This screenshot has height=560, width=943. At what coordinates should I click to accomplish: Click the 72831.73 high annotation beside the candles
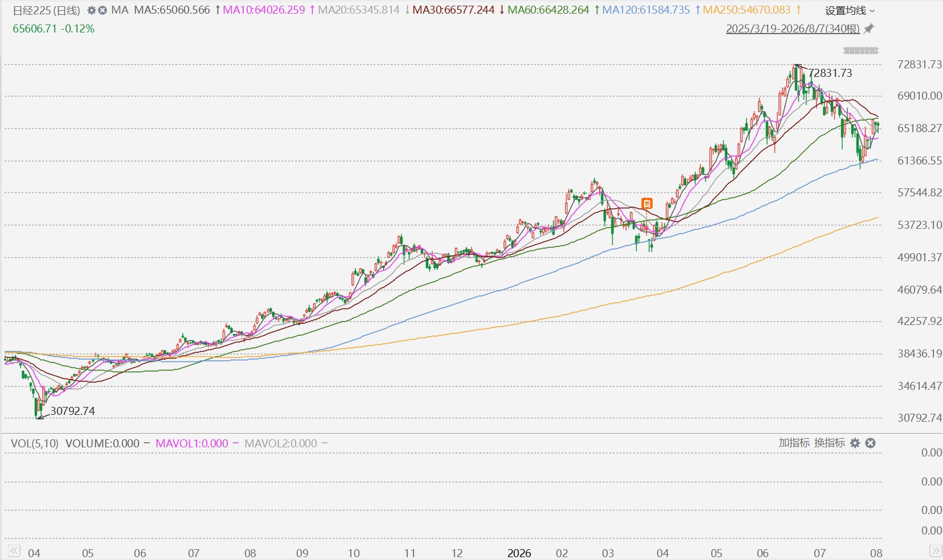tap(830, 73)
